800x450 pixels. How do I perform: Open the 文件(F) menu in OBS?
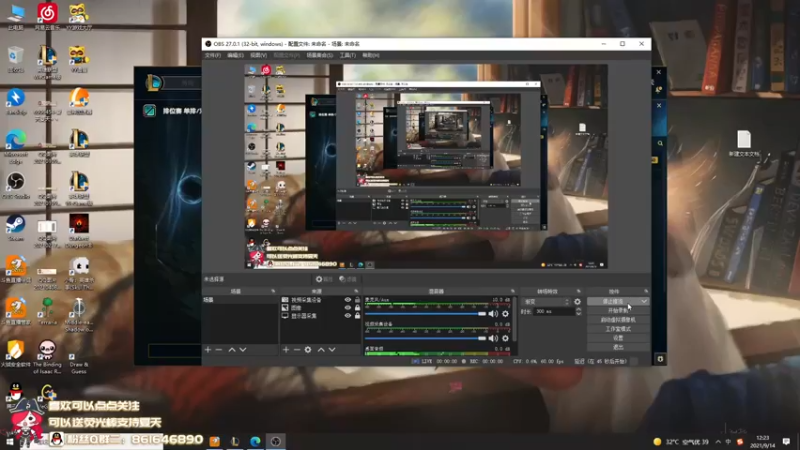point(213,55)
